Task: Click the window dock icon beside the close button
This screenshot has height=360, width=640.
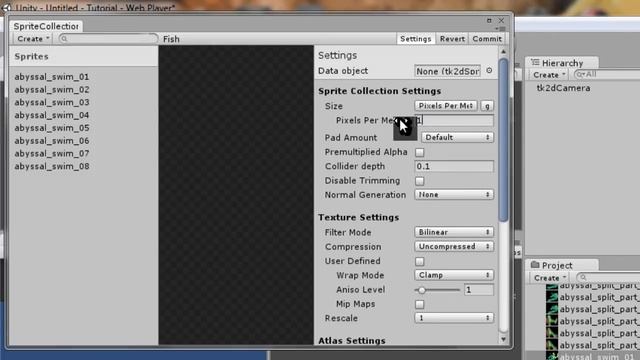Action: pos(489,20)
